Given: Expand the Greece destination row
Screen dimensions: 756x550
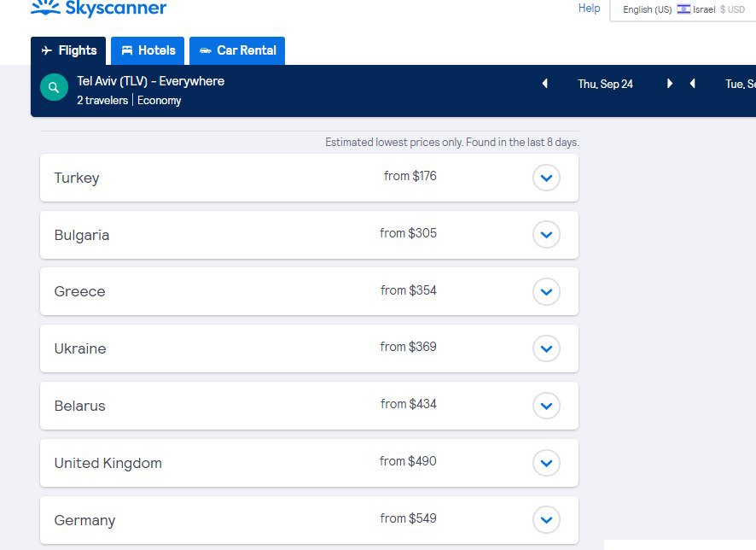Looking at the screenshot, I should (x=546, y=291).
